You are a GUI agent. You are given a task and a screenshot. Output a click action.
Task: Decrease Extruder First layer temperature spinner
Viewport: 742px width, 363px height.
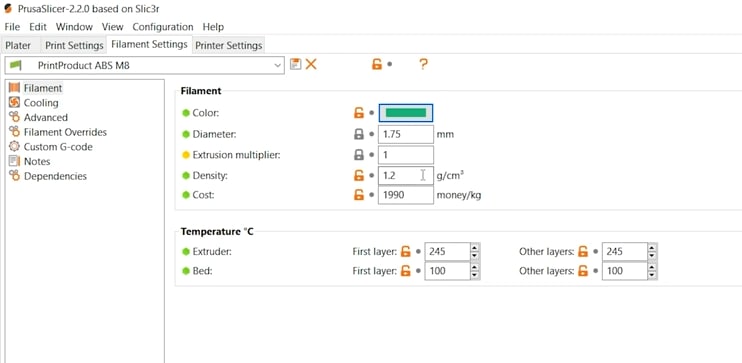point(475,256)
